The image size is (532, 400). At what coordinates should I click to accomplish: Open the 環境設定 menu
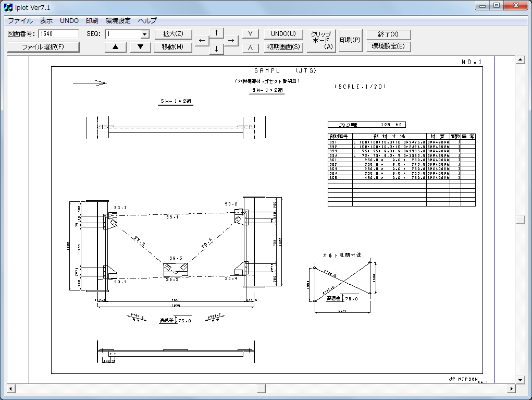(x=118, y=21)
